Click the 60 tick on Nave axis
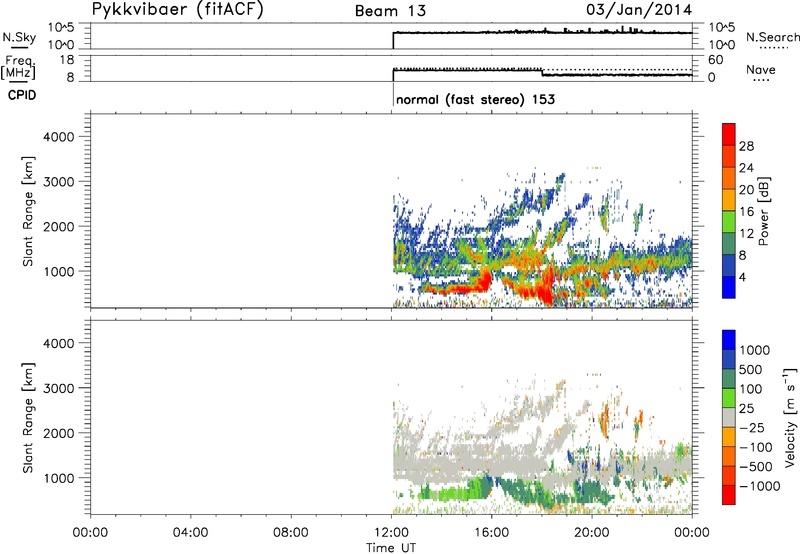 pyautogui.click(x=715, y=60)
